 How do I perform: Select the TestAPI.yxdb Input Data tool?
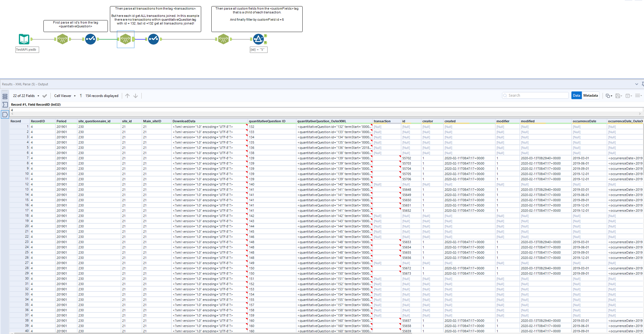(24, 39)
